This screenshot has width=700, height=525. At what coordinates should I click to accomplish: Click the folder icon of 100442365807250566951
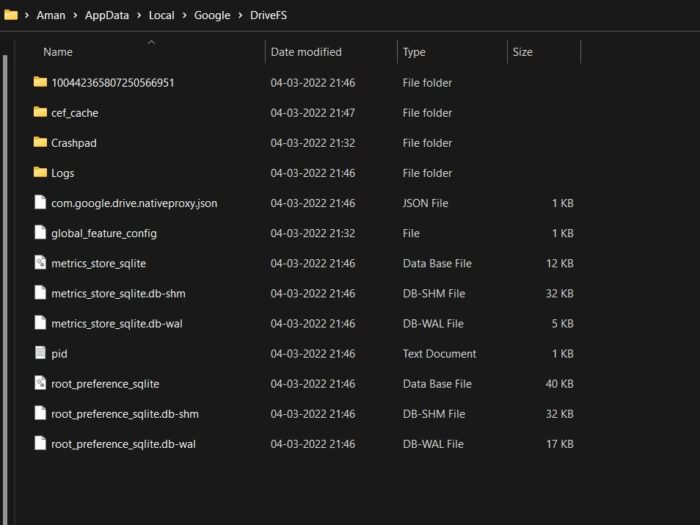(40, 82)
